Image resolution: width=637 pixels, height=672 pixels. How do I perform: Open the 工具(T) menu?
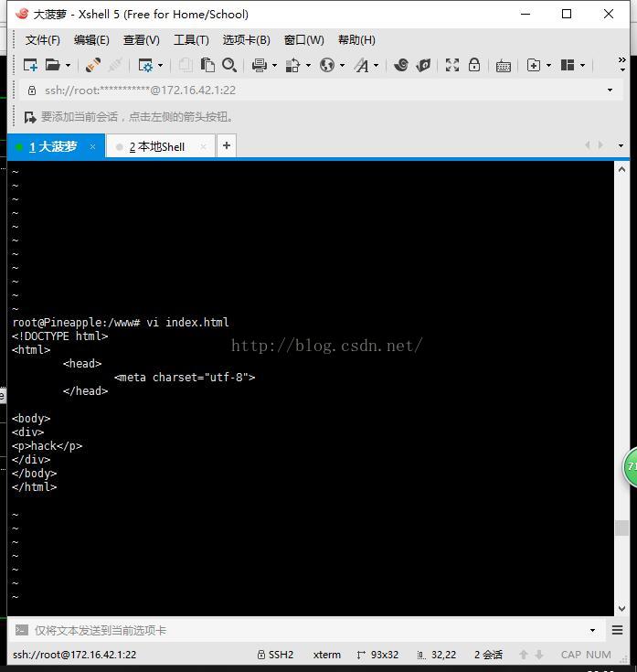[x=191, y=40]
